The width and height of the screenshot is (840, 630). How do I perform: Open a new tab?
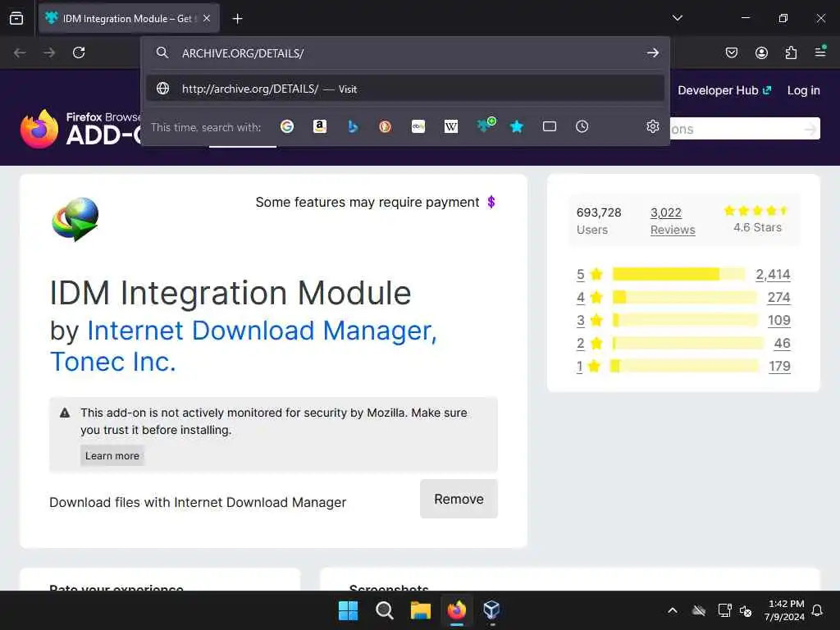coord(237,19)
